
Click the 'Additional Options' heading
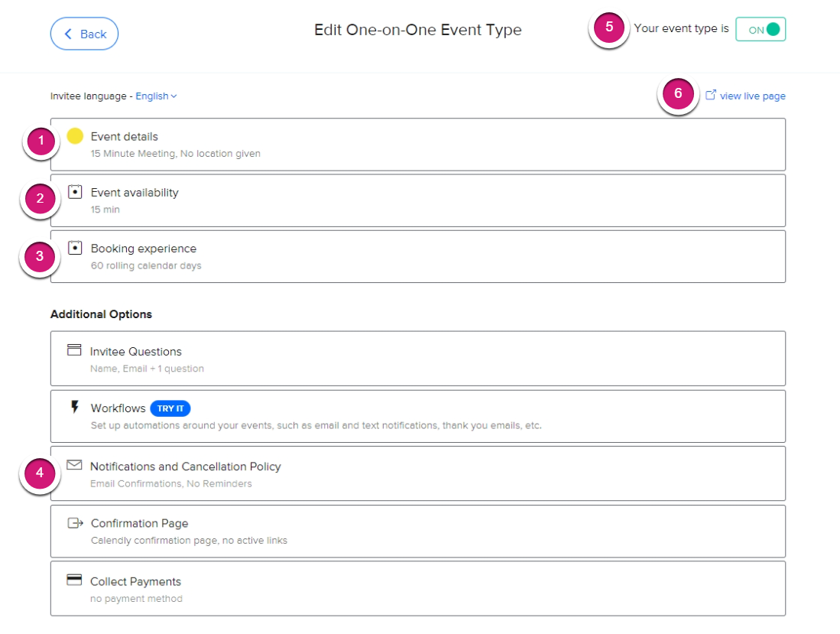[x=101, y=314]
